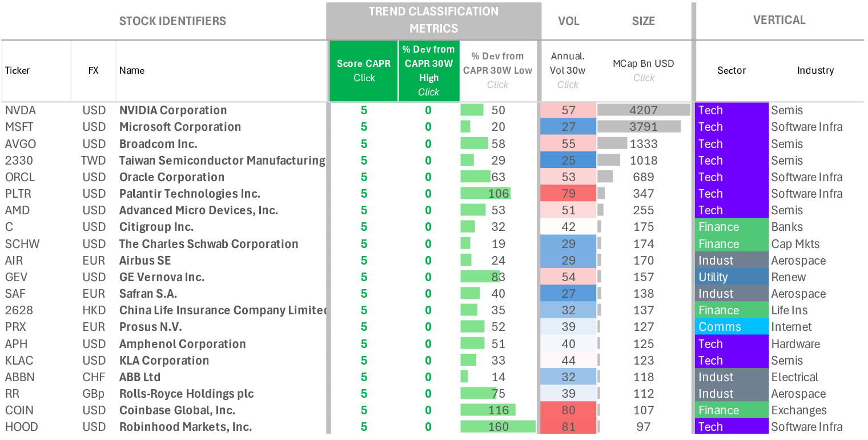Click the Hardware industry cell

coord(795,344)
